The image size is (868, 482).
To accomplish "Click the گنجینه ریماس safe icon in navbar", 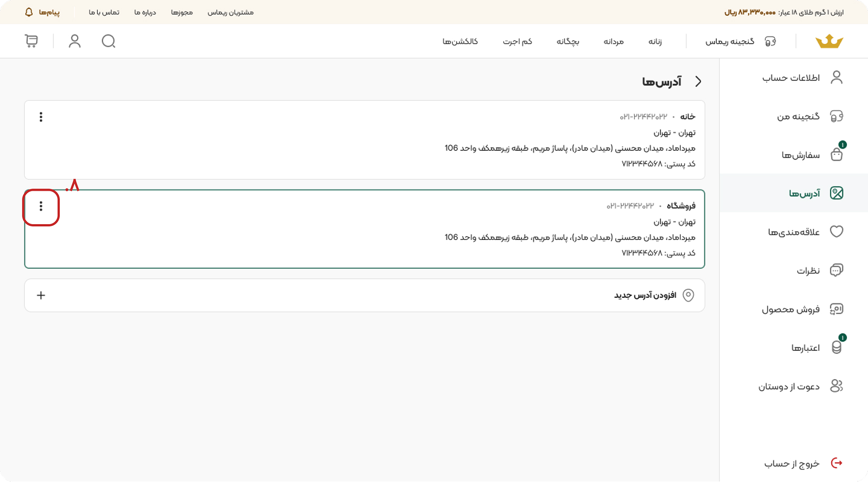I will 770,41.
